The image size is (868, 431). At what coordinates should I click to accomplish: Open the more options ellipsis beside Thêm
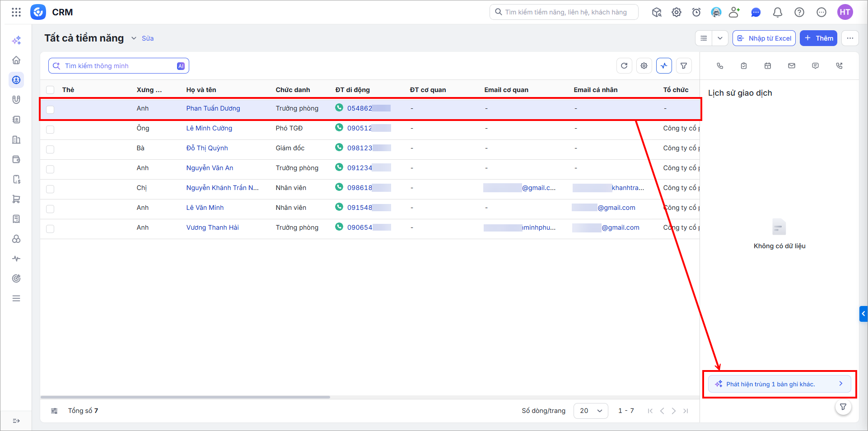click(850, 38)
